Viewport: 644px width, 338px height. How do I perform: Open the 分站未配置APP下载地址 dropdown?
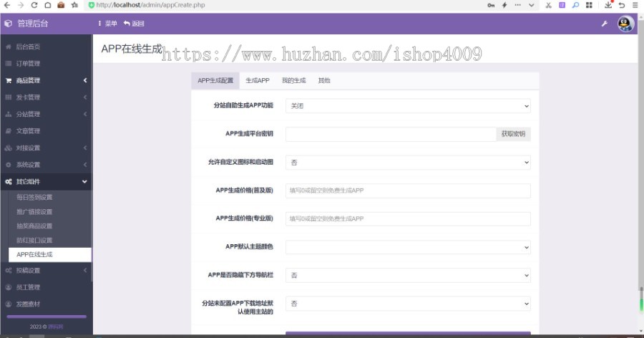(x=408, y=304)
